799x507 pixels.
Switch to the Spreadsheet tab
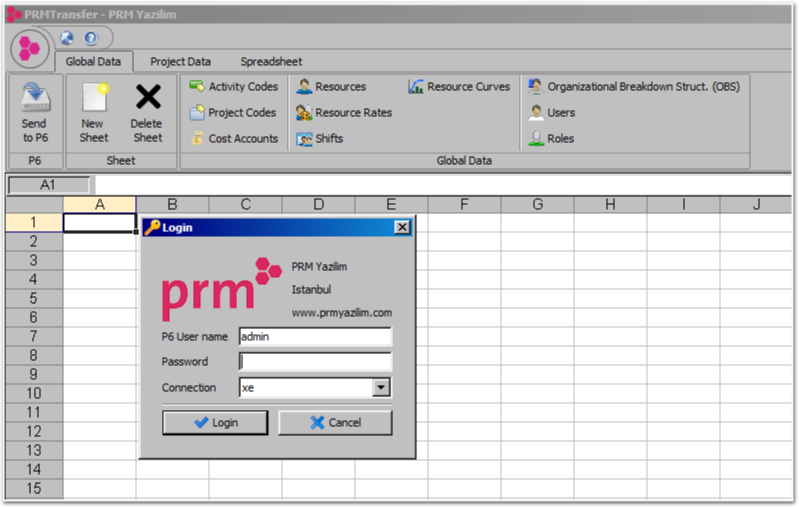tap(271, 62)
